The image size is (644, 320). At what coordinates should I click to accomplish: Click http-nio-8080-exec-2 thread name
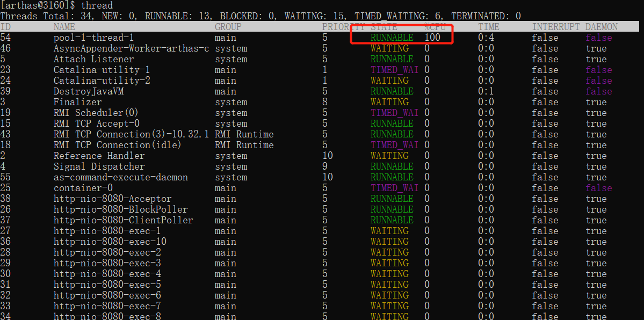pyautogui.click(x=107, y=252)
